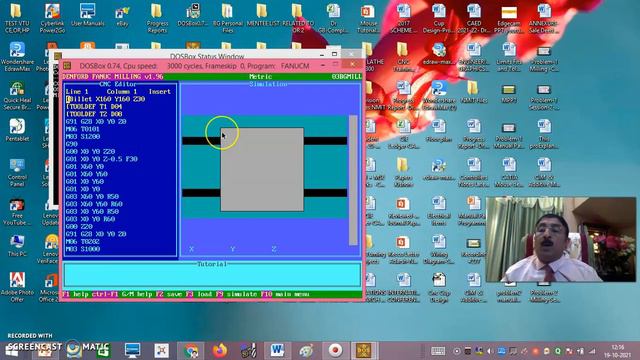Open the screen recorder taskbar icon
Image resolution: width=640 pixels, height=360 pixels.
tap(336, 351)
